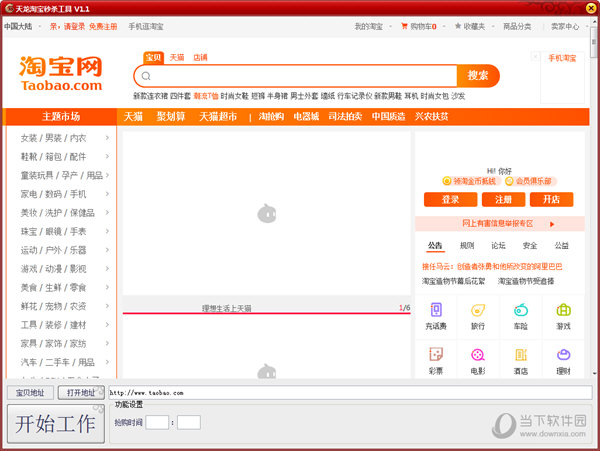Click the arrow beside 网上有害信息举报专区

pos(552,224)
